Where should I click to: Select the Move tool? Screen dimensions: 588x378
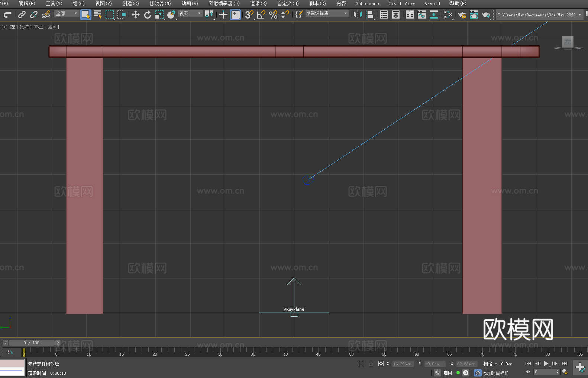point(136,14)
